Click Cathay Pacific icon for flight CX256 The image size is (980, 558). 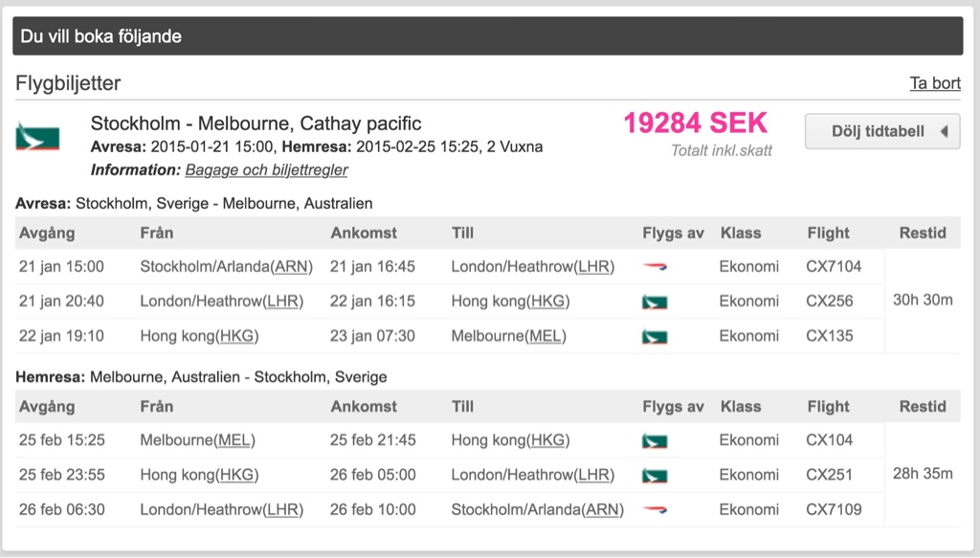[656, 301]
